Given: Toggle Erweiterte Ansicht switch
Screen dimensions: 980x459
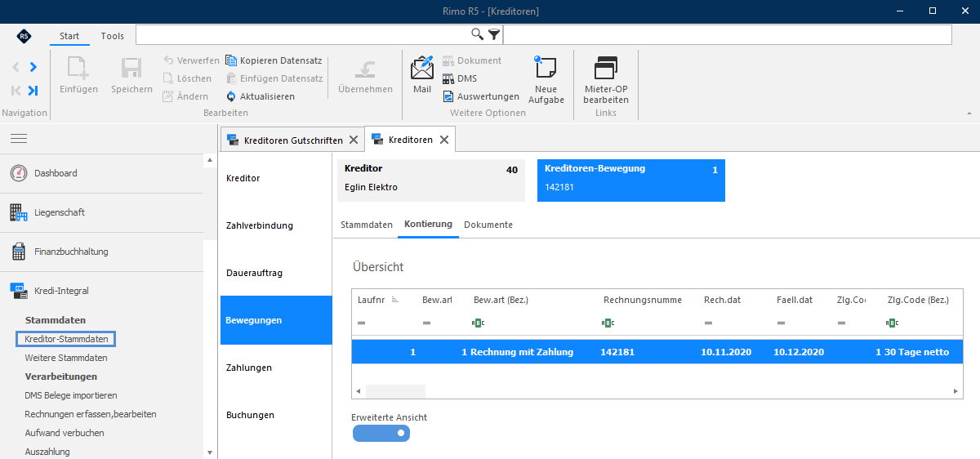Looking at the screenshot, I should pyautogui.click(x=381, y=434).
